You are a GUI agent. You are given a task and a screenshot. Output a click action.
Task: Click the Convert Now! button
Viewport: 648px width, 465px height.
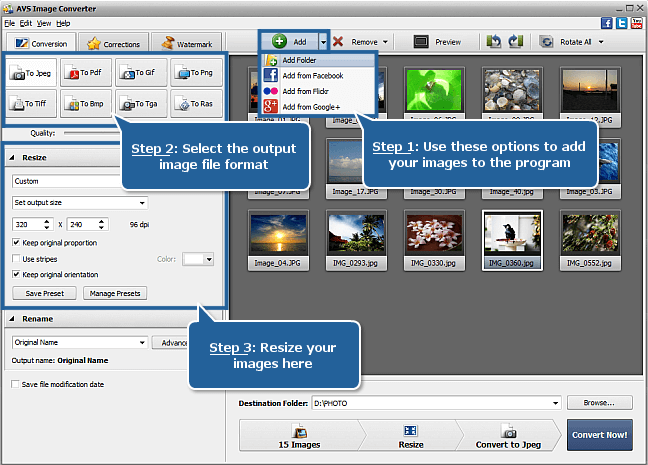click(x=600, y=435)
